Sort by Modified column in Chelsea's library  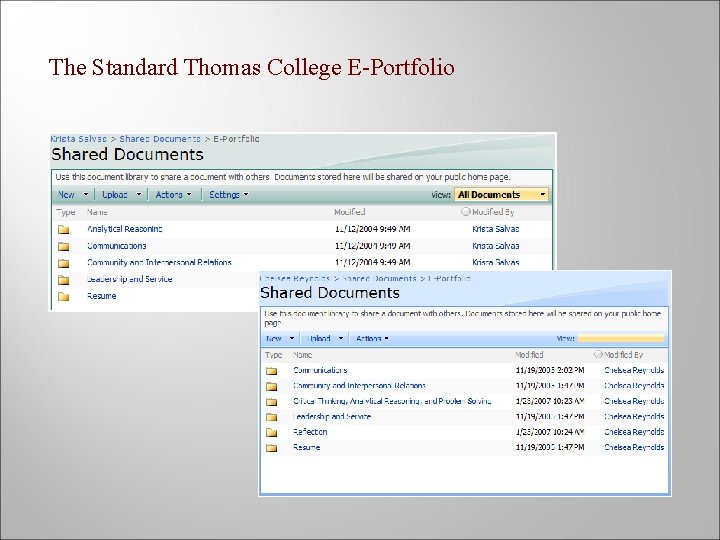pos(529,355)
